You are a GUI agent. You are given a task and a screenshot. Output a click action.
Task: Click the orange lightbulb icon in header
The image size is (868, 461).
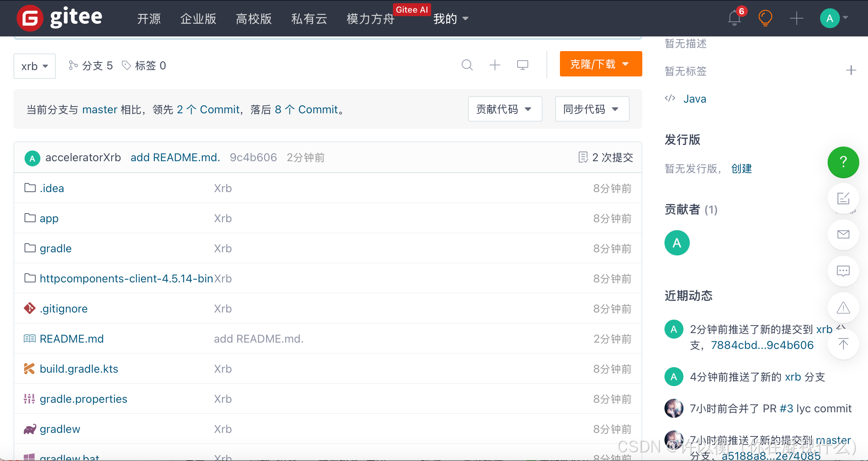[x=765, y=18]
